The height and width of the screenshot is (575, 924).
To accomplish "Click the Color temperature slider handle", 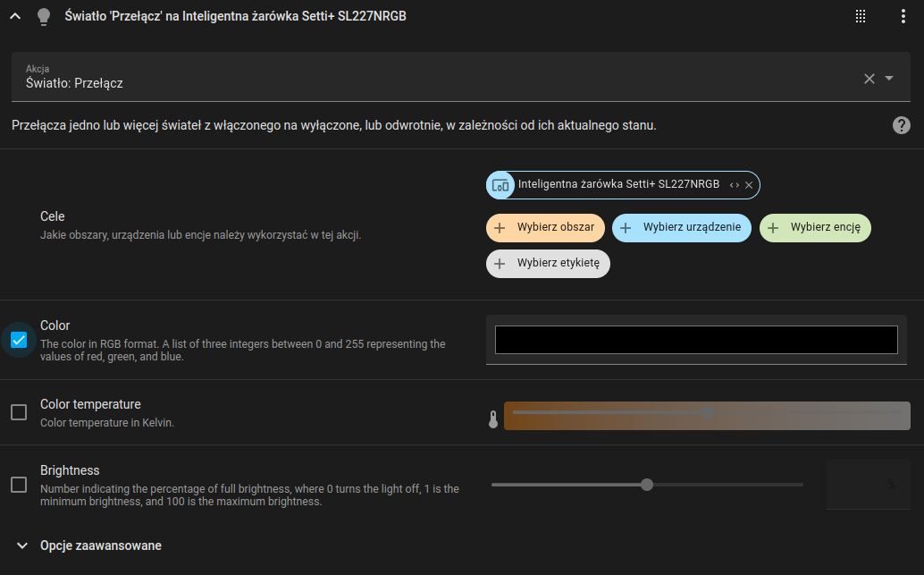I will point(708,412).
